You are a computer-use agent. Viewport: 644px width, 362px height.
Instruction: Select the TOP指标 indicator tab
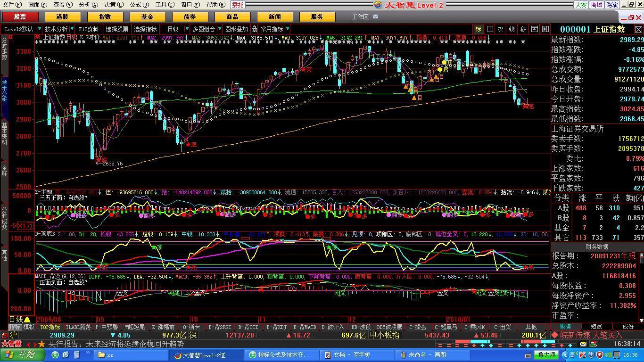click(50, 327)
